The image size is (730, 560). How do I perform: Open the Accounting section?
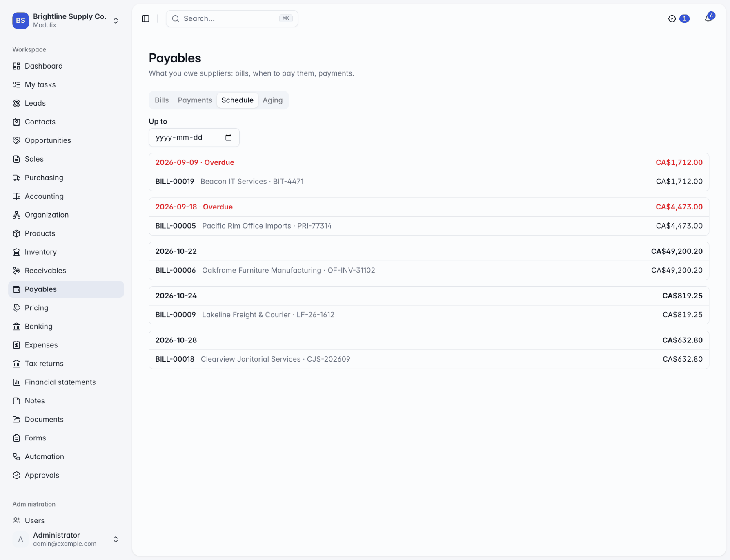(x=66, y=196)
